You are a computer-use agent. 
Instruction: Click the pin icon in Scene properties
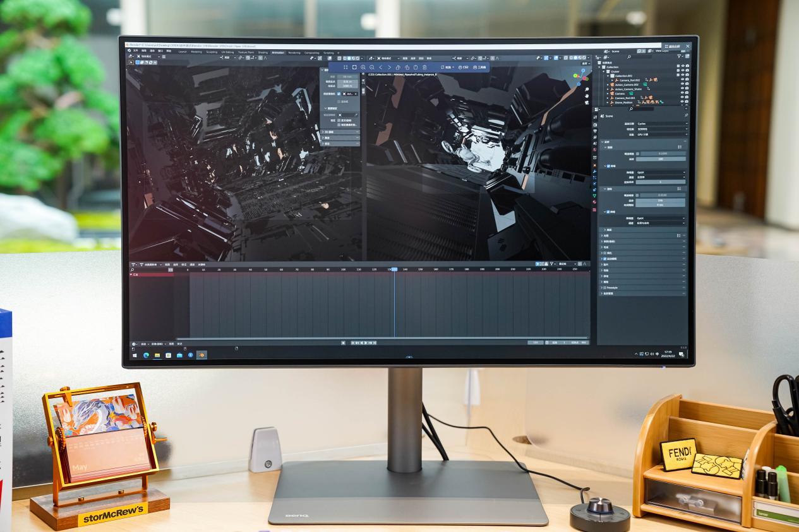coord(686,115)
